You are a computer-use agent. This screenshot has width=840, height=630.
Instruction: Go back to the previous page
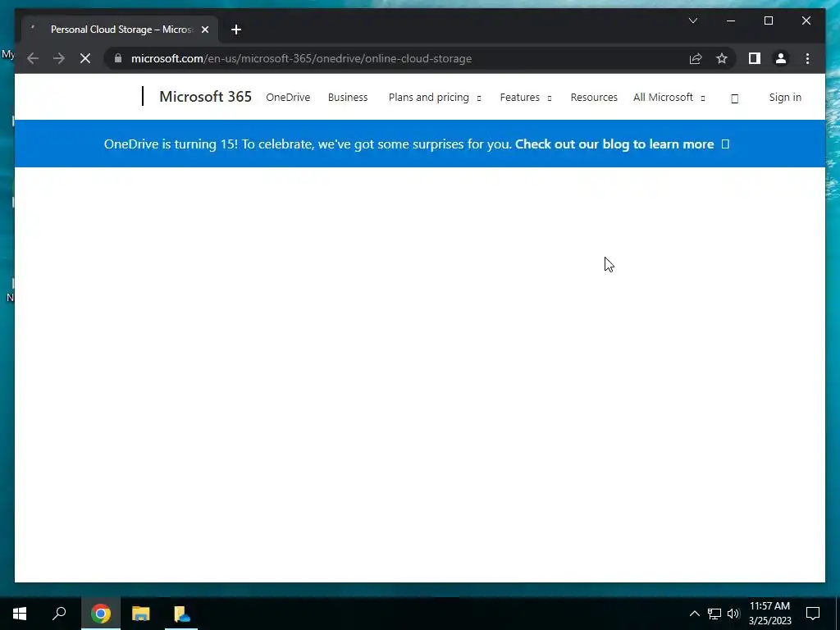33,58
